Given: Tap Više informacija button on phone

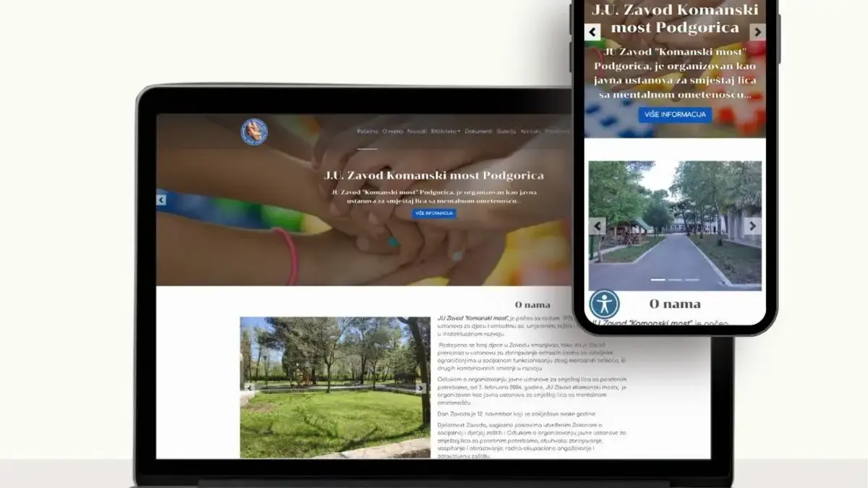Looking at the screenshot, I should coord(675,115).
